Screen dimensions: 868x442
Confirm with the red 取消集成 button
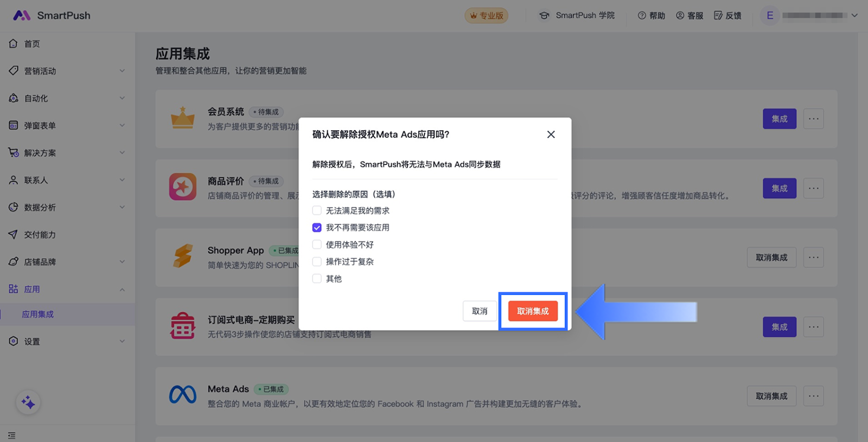pyautogui.click(x=533, y=311)
